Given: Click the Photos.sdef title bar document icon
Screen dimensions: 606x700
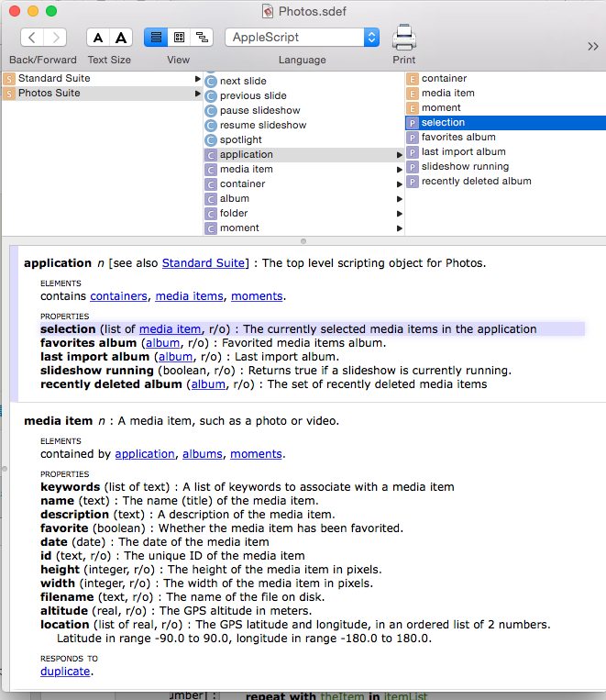Looking at the screenshot, I should point(268,11).
